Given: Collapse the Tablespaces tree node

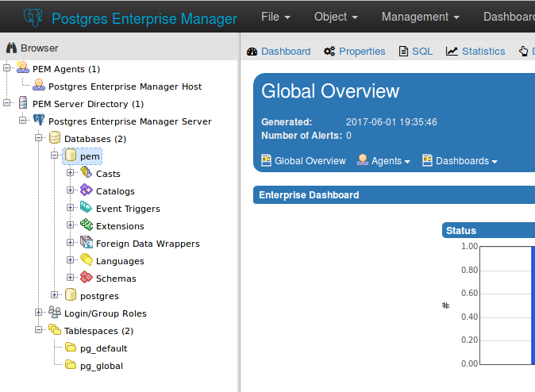Looking at the screenshot, I should tap(39, 329).
